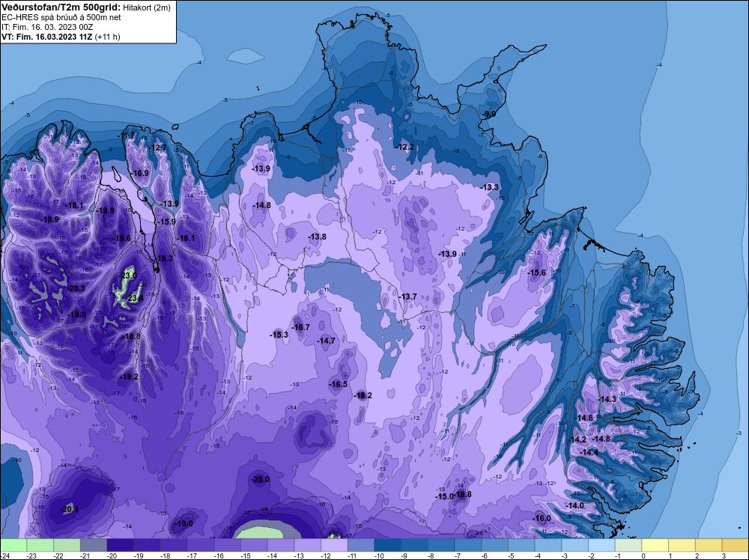
Task: Click the -14.3 temperature label
Action: [607, 399]
